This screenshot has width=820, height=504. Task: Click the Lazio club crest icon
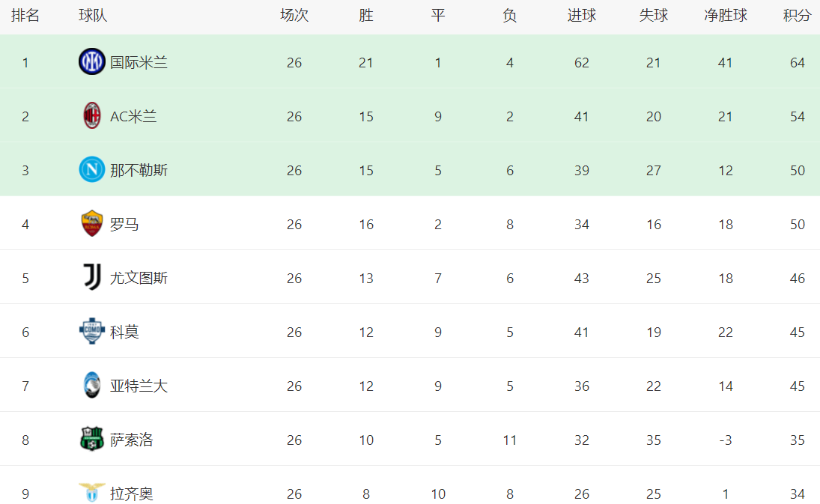91,493
